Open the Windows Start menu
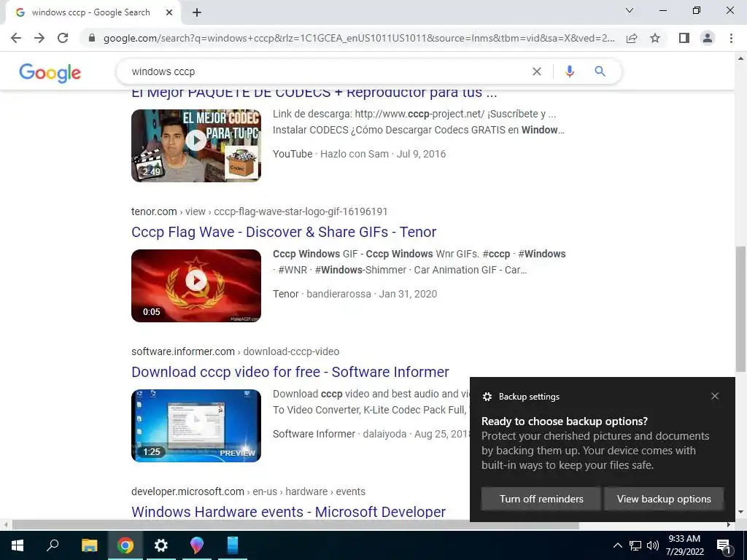Viewport: 747px width, 560px height. [x=18, y=545]
